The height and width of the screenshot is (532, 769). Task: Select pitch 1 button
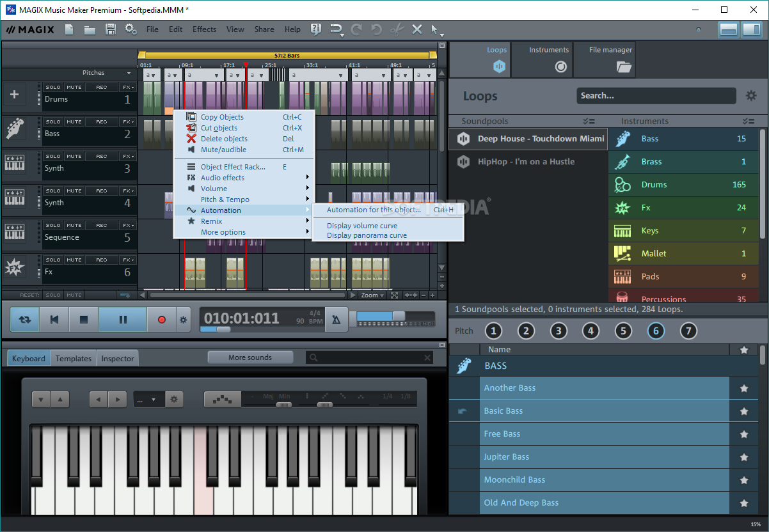point(493,331)
